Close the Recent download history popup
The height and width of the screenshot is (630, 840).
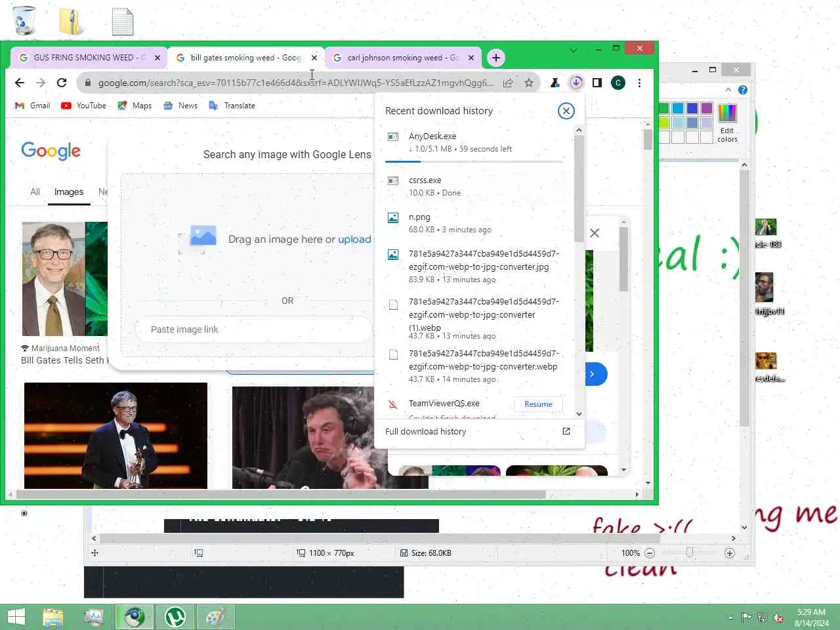pyautogui.click(x=566, y=111)
